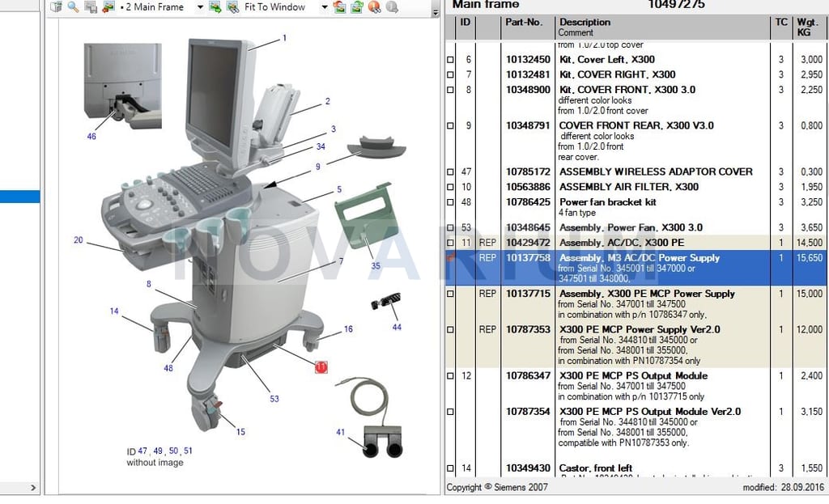This screenshot has width=829, height=504.
Task: Tick the checkbox for ID 14 Castor front left
Action: click(x=450, y=468)
